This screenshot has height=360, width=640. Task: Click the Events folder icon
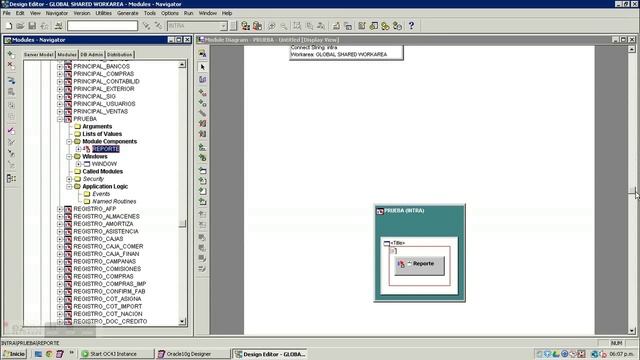point(87,194)
